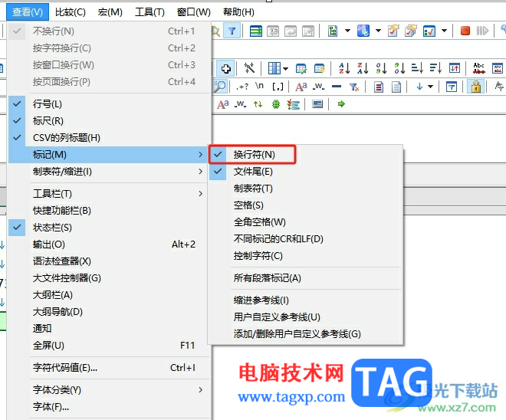506x420 pixels.
Task: Click the blue funnel filter icon
Action: pos(232,31)
